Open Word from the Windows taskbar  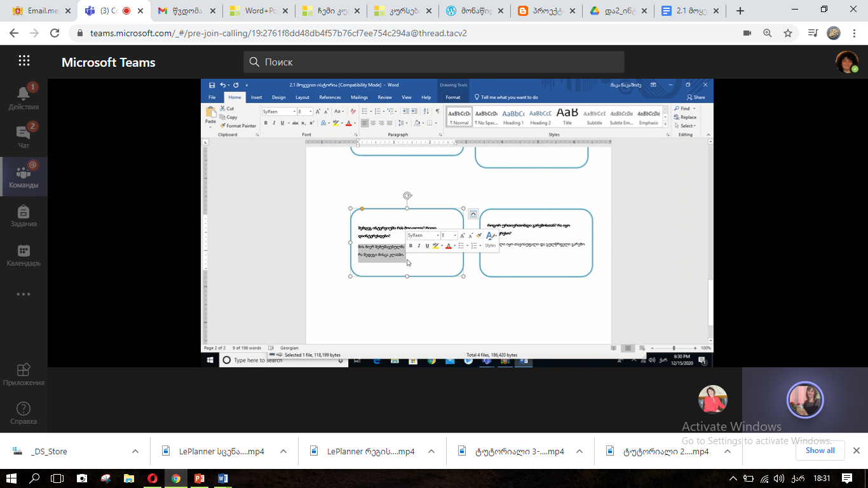(x=222, y=478)
